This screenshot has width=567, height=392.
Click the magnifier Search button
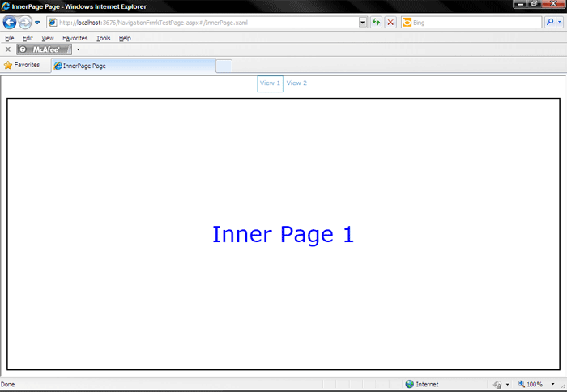point(550,23)
